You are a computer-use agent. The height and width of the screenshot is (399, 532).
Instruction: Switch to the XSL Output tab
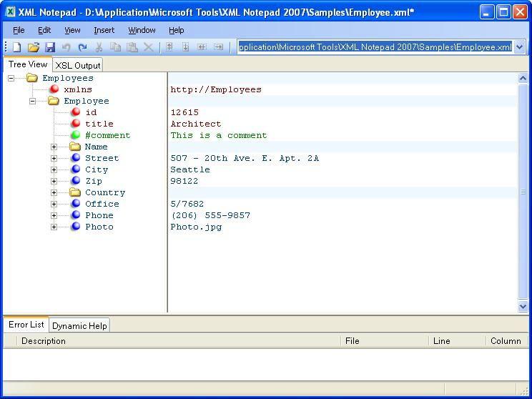click(x=78, y=65)
